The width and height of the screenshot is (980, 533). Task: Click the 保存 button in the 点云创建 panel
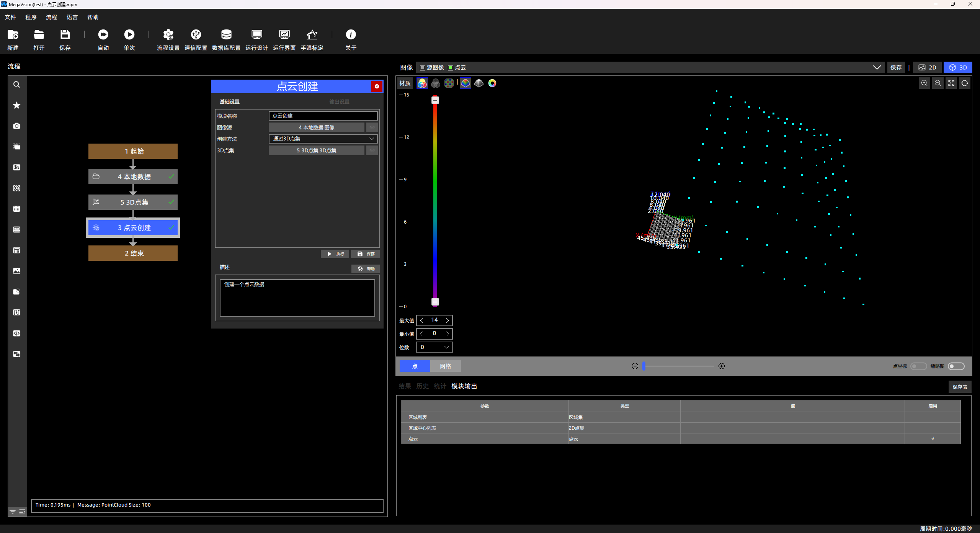pyautogui.click(x=366, y=254)
